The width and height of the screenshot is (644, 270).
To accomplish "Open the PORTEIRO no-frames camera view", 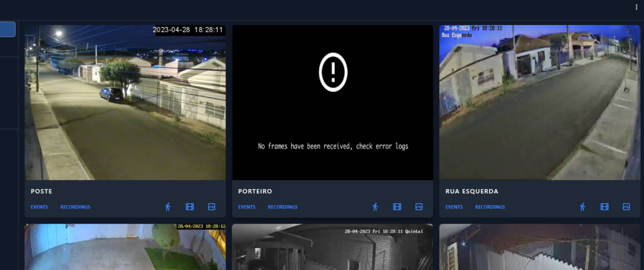I will coord(333,102).
